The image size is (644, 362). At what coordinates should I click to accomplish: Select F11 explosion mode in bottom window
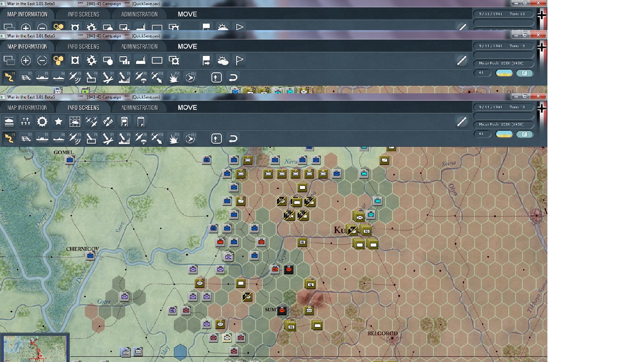tap(173, 138)
